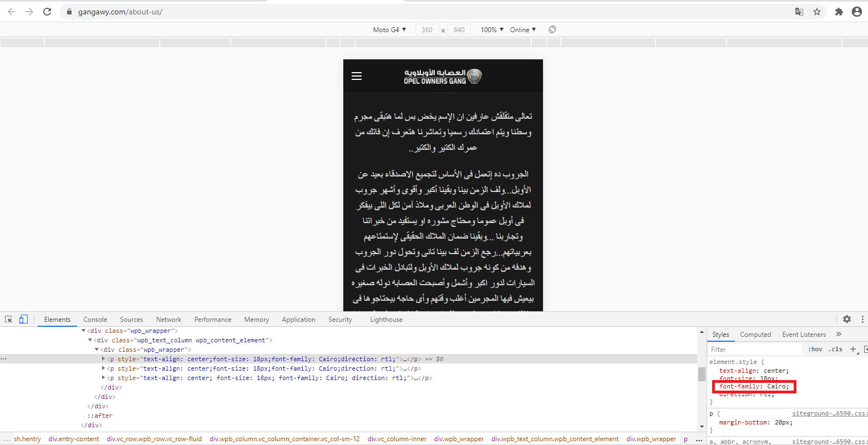Open the Sources tab
This screenshot has height=445, width=868.
click(x=131, y=320)
